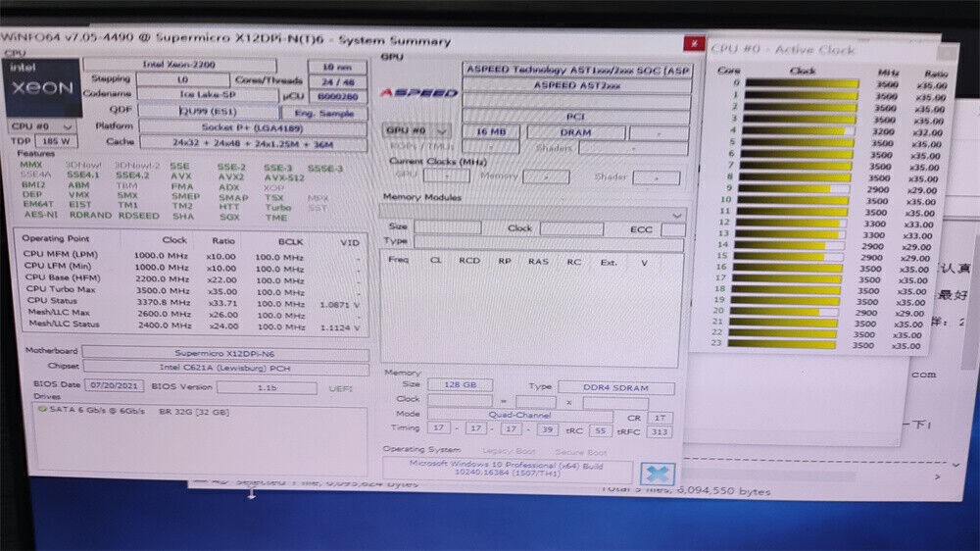Click the operating system Windows 10 field
Viewport: 980px width, 551px height.
(507, 469)
